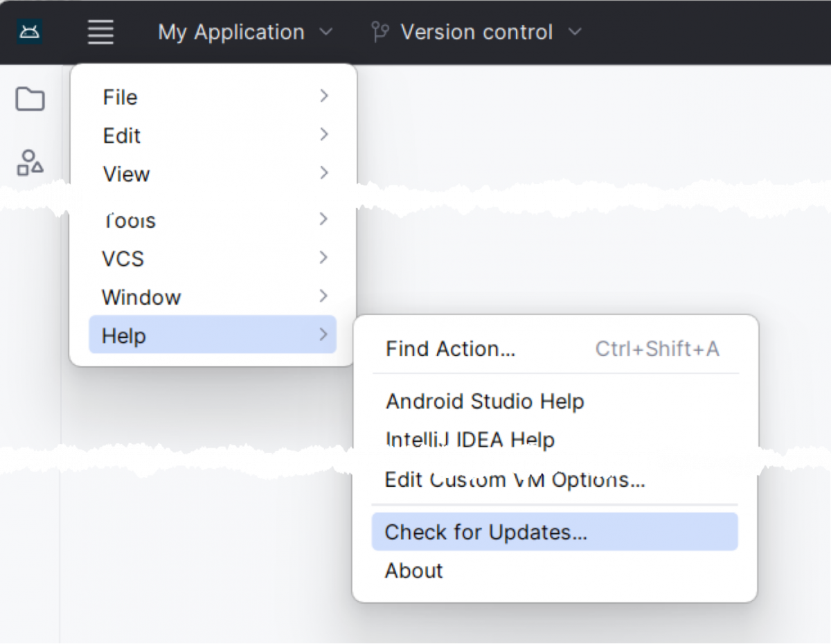The image size is (831, 644).
Task: Select the Resource Manager sidebar icon
Action: click(30, 161)
